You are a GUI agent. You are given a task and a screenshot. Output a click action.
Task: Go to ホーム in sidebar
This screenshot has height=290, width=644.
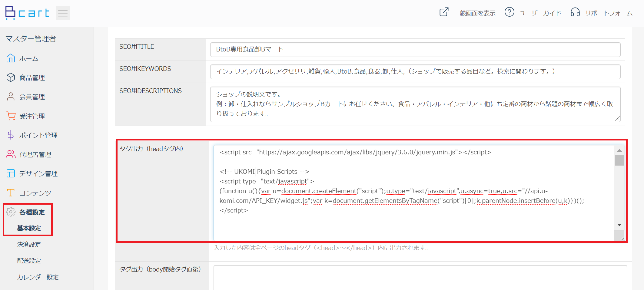(29, 58)
